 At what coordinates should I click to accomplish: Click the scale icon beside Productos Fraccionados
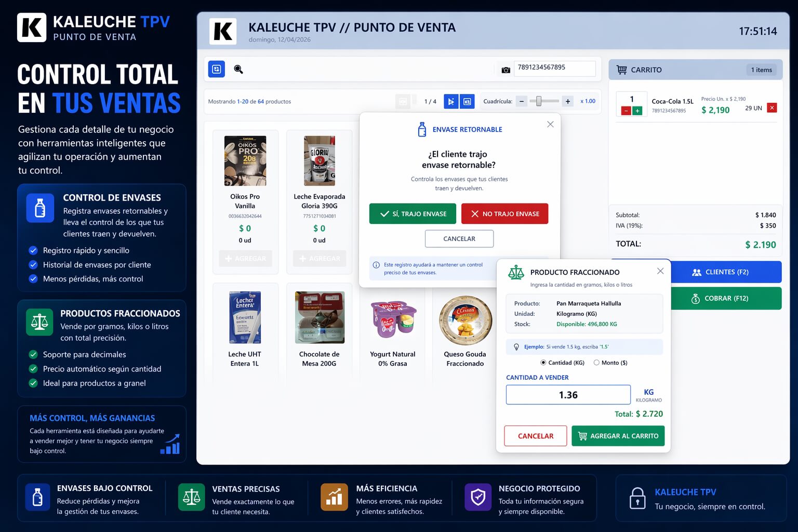point(39,322)
